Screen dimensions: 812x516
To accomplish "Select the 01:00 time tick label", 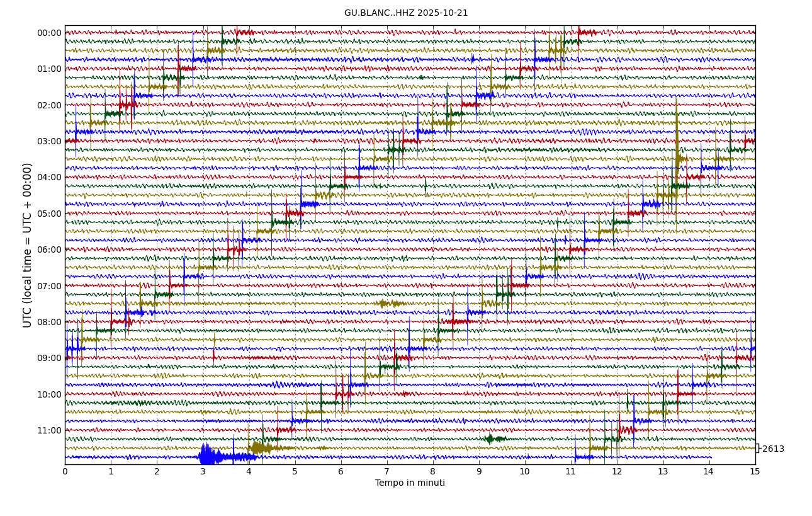I will click(49, 69).
